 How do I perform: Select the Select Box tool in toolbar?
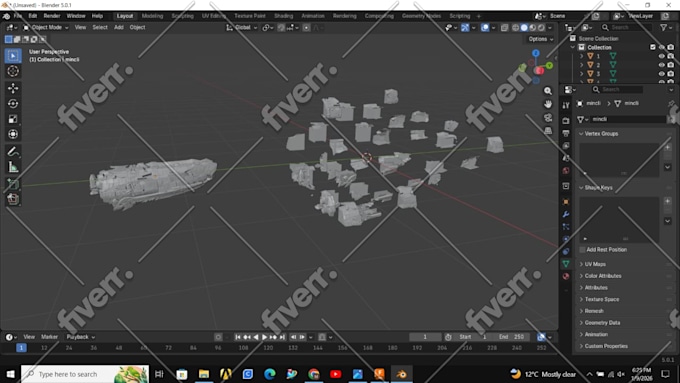tap(13, 56)
